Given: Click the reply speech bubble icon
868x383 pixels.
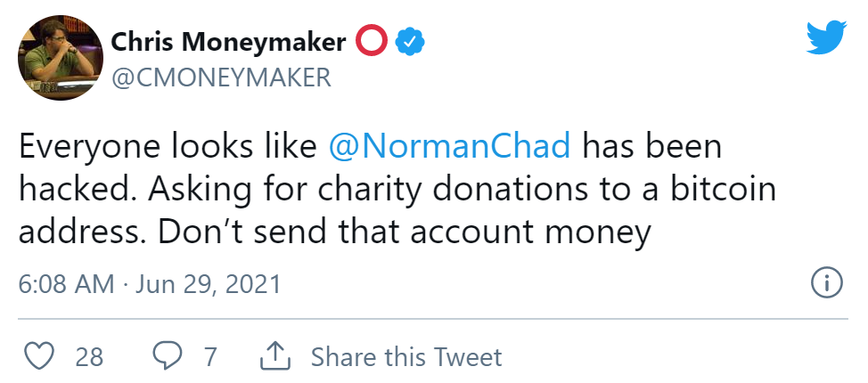Looking at the screenshot, I should point(167,356).
